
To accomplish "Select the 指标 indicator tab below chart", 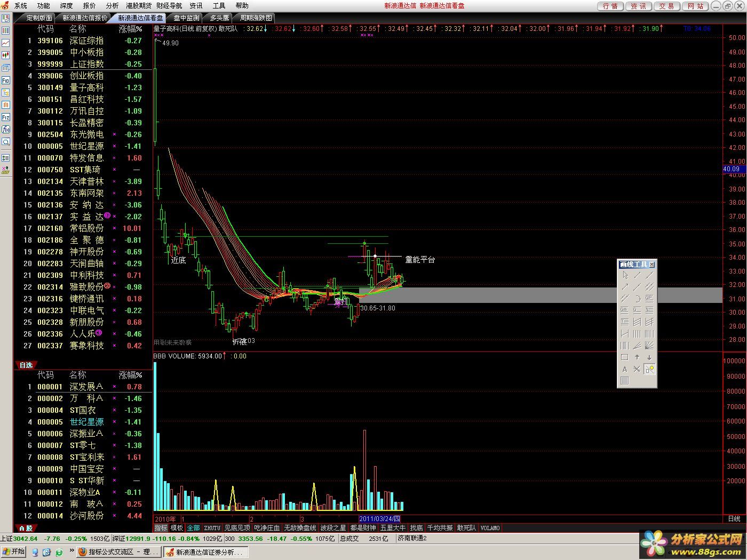I will click(x=161, y=527).
